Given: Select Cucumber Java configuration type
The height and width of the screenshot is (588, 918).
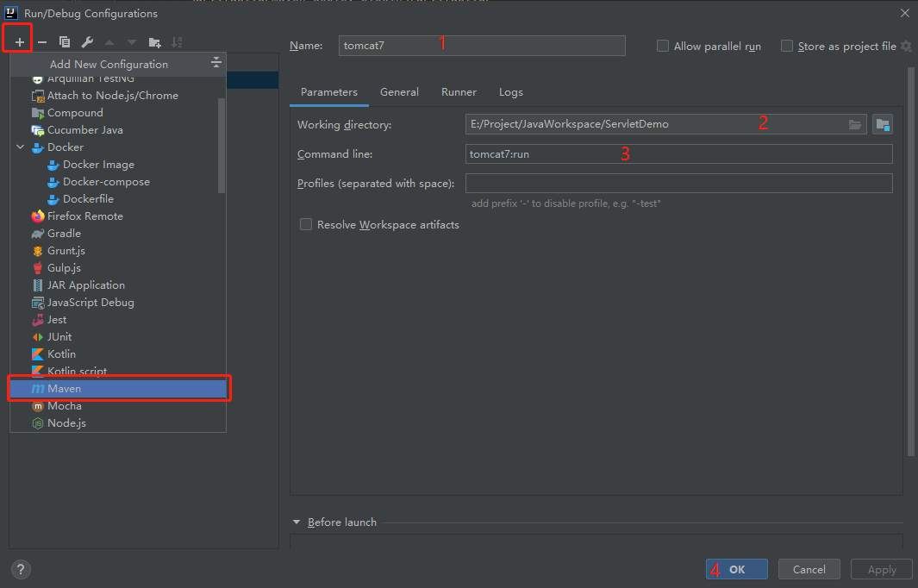Looking at the screenshot, I should [118, 130].
